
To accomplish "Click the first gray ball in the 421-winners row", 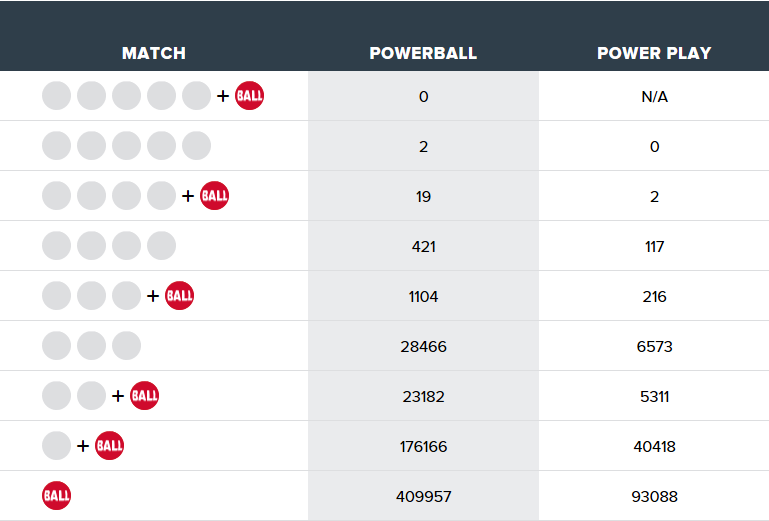I will pyautogui.click(x=57, y=246).
